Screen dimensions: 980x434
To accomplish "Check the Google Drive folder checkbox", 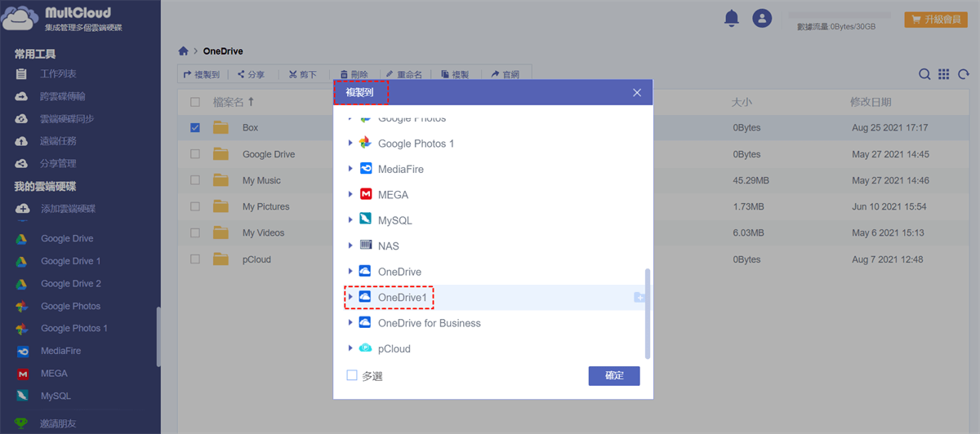I will (194, 154).
